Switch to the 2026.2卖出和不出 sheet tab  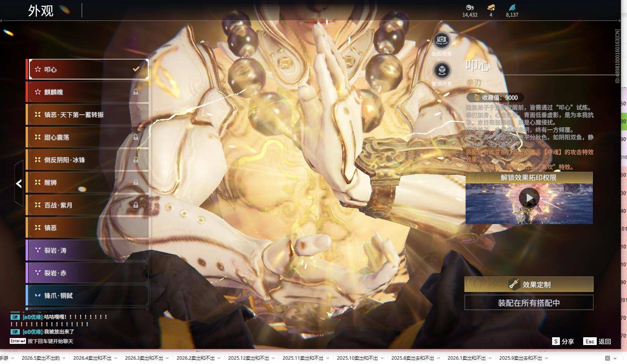[x=196, y=358]
